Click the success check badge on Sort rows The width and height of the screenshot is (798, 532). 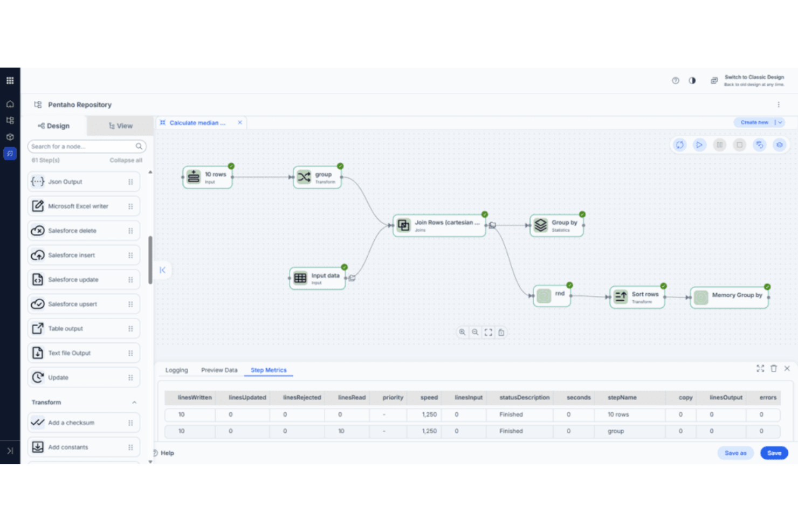click(663, 286)
